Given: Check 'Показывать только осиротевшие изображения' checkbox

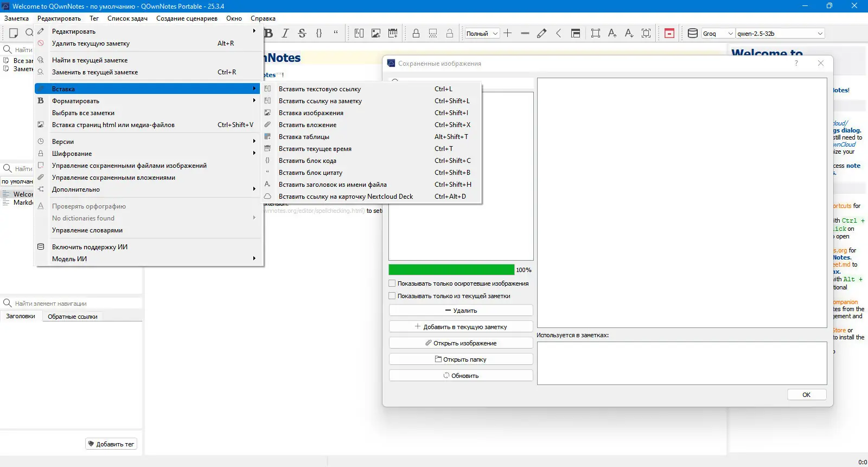Looking at the screenshot, I should [x=392, y=283].
